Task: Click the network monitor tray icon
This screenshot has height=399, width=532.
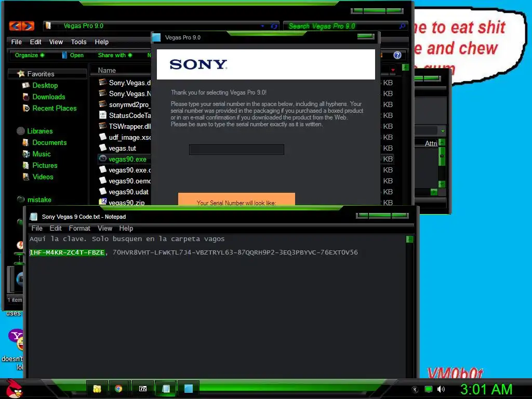Action: tap(429, 389)
